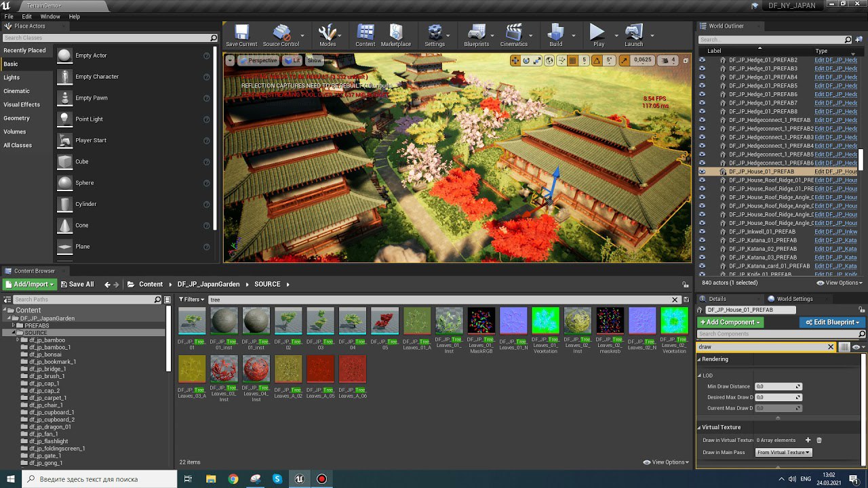Open the Window menu
This screenshot has width=868, height=488.
click(x=50, y=16)
